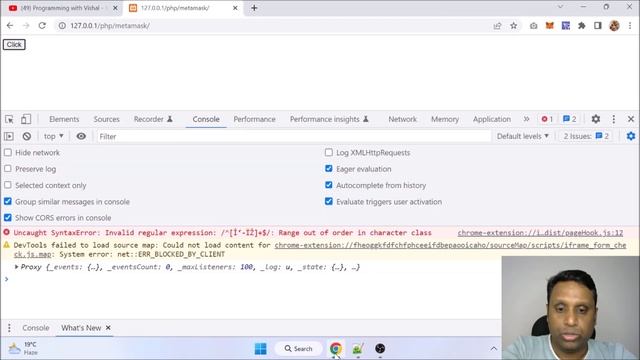640x360 pixels.
Task: Toggle device toolbar in DevTools
Action: click(x=26, y=119)
